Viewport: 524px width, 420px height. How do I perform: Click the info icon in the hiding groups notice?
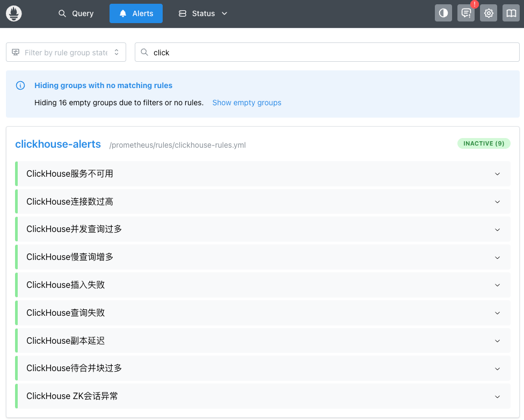coord(20,85)
